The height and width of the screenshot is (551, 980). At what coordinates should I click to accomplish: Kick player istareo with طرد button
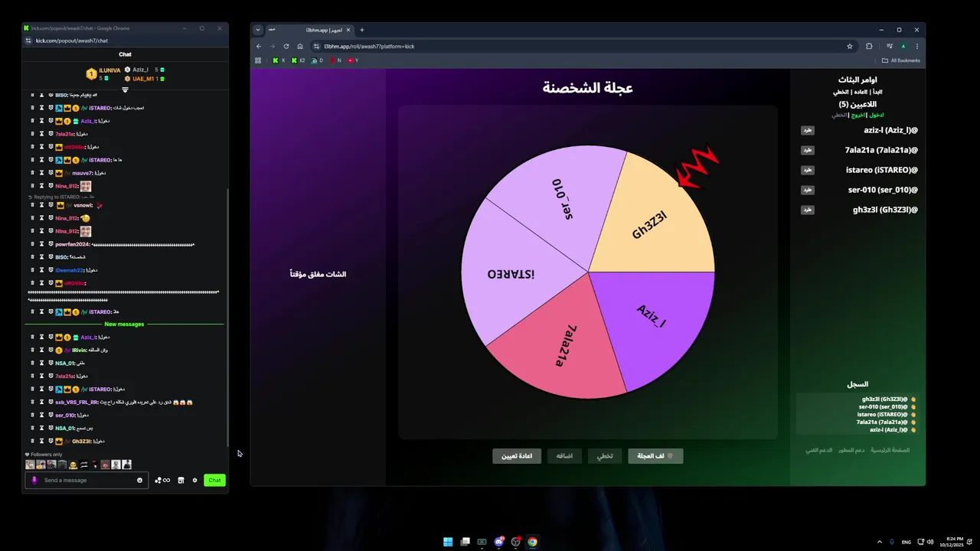pyautogui.click(x=808, y=171)
